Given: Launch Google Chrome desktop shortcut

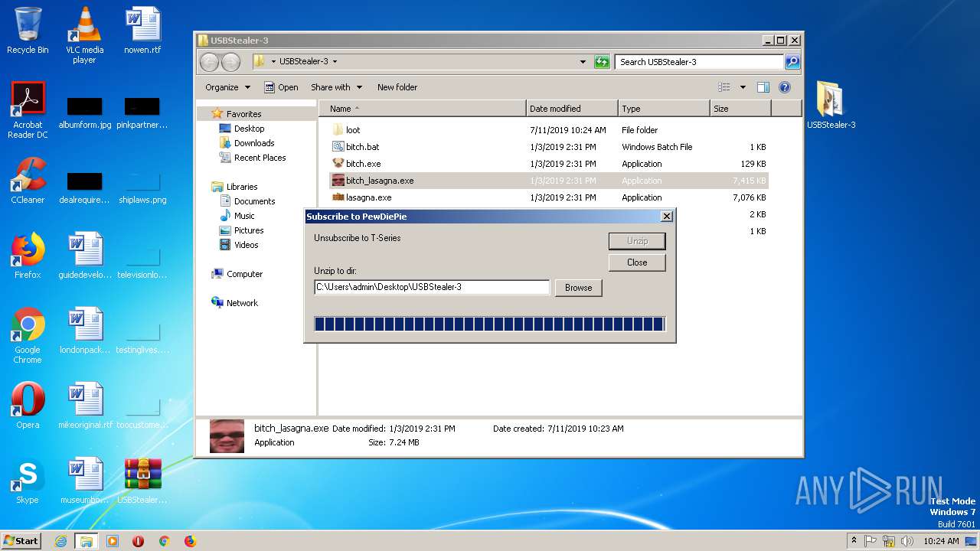Looking at the screenshot, I should (x=28, y=335).
